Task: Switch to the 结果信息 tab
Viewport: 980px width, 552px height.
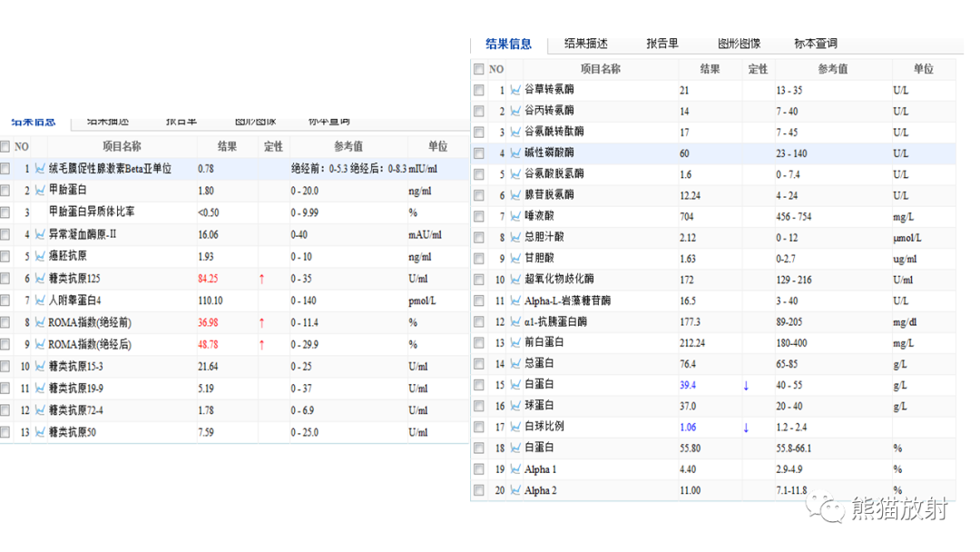Action: click(508, 44)
